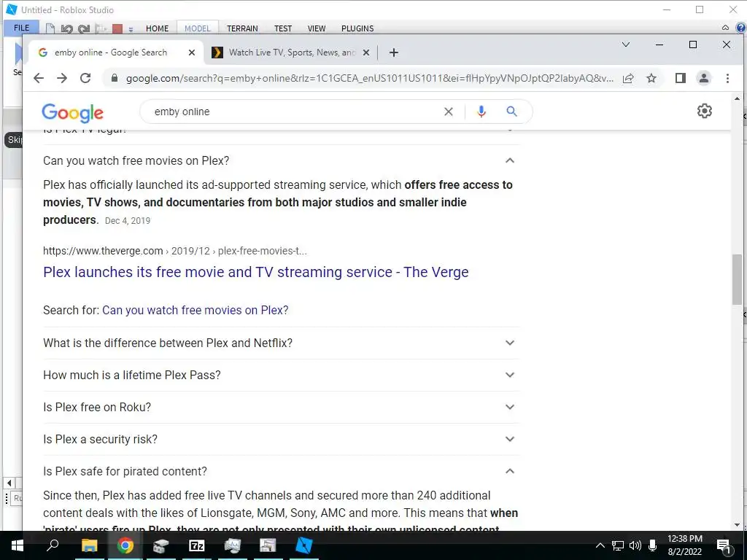The height and width of the screenshot is (560, 747).
Task: Go back in Chrome
Action: pos(39,78)
